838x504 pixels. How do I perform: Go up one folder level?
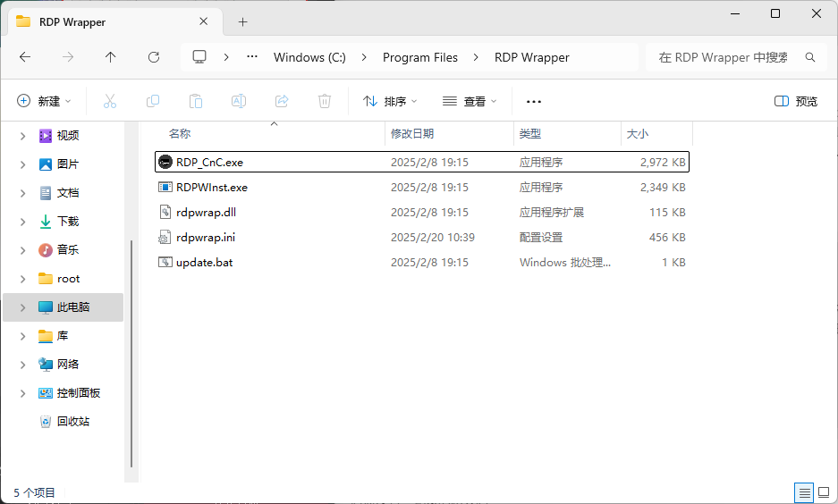pos(111,57)
